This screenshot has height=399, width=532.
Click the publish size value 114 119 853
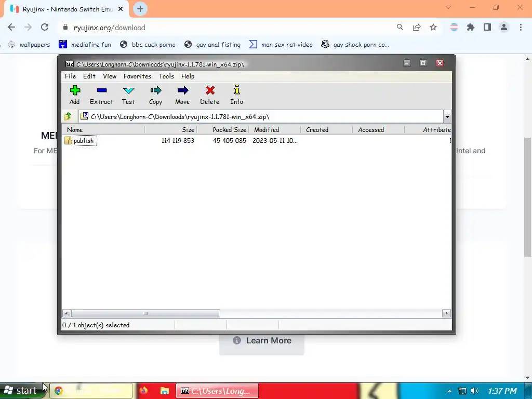(x=178, y=140)
